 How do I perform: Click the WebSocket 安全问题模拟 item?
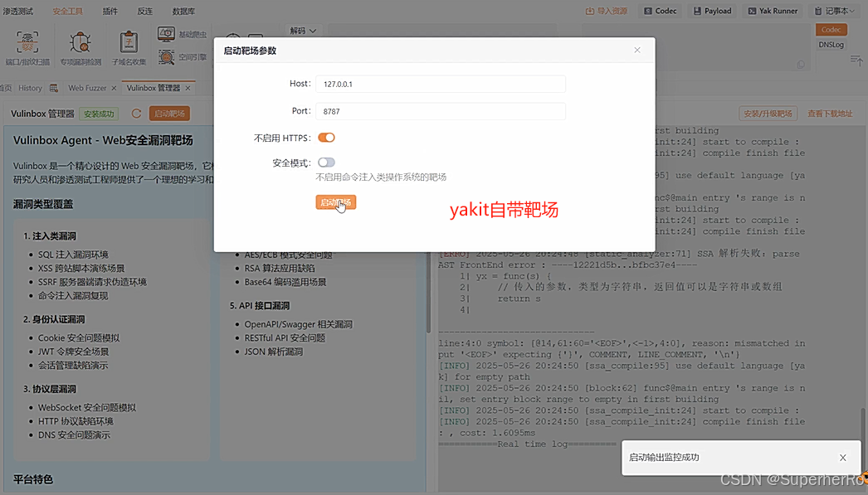pos(87,408)
